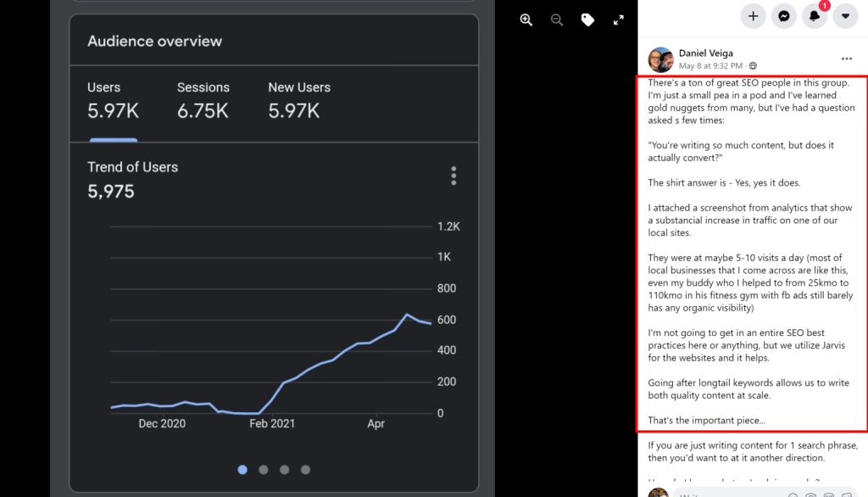
Task: Zoom in on the photo
Action: (x=526, y=20)
